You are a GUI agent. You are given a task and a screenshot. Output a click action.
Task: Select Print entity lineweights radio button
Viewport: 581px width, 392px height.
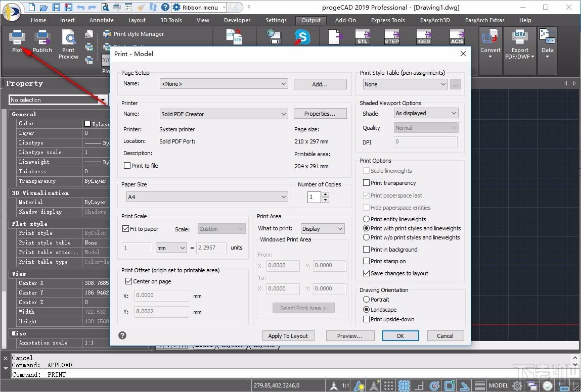(367, 219)
